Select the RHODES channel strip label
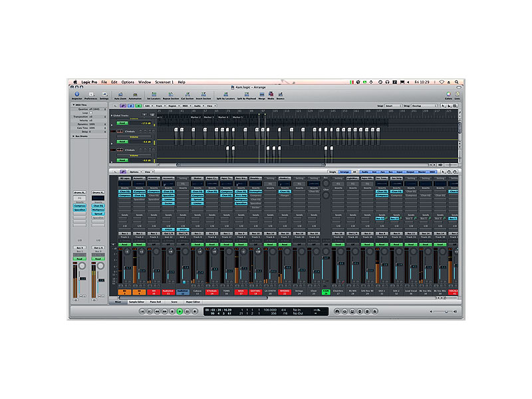This screenshot has height=399, width=532. (285, 292)
